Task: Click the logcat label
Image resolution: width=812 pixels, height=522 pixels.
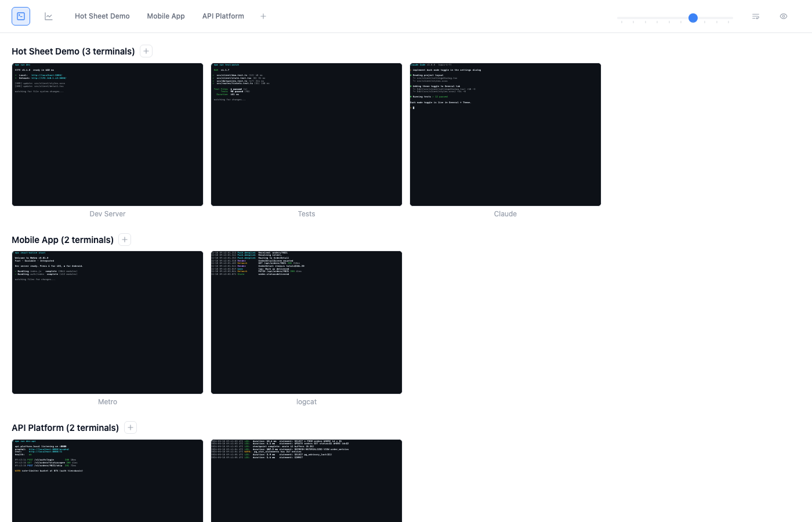Action: click(x=307, y=402)
